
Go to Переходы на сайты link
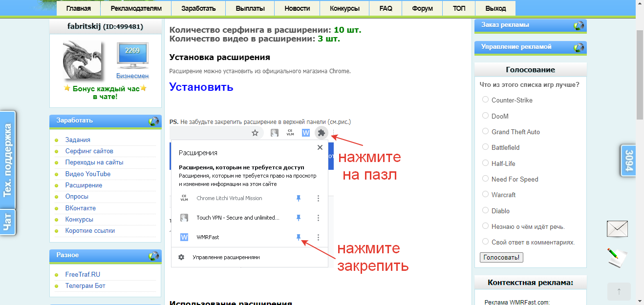pyautogui.click(x=94, y=163)
